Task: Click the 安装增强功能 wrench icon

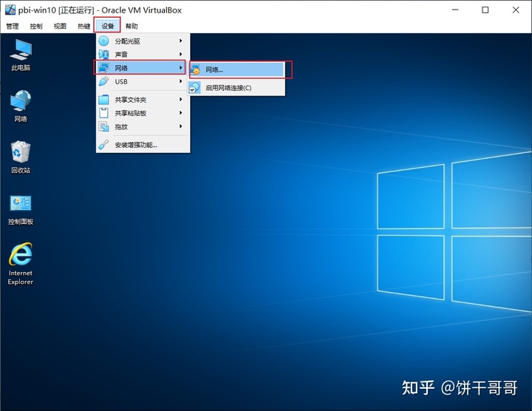Action: (103, 145)
